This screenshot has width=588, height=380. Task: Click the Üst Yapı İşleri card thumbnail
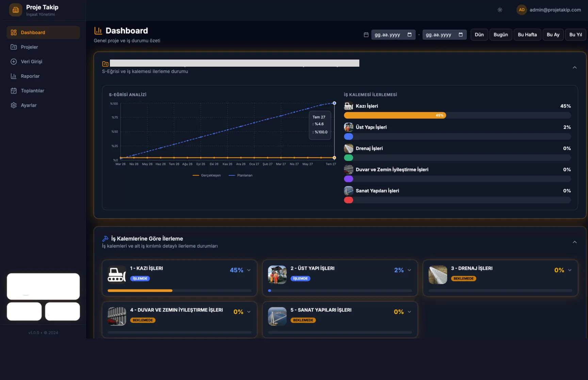pos(277,275)
